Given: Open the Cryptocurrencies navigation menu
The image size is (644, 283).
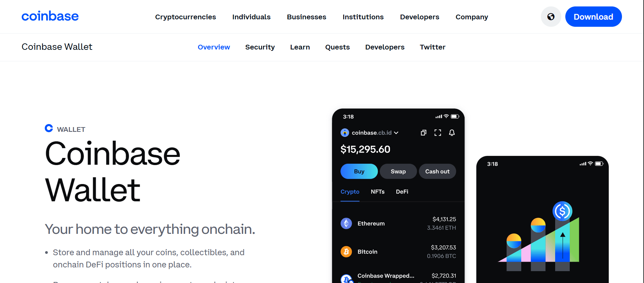Looking at the screenshot, I should 186,17.
